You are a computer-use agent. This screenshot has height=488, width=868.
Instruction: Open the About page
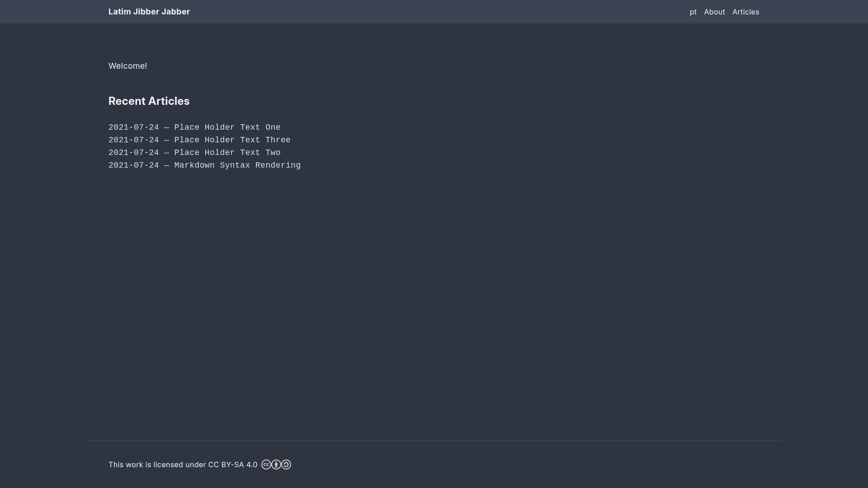point(714,12)
